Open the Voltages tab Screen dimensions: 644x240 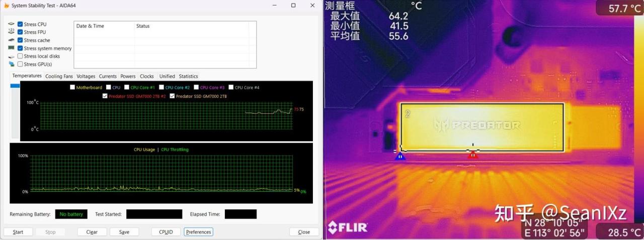point(86,76)
